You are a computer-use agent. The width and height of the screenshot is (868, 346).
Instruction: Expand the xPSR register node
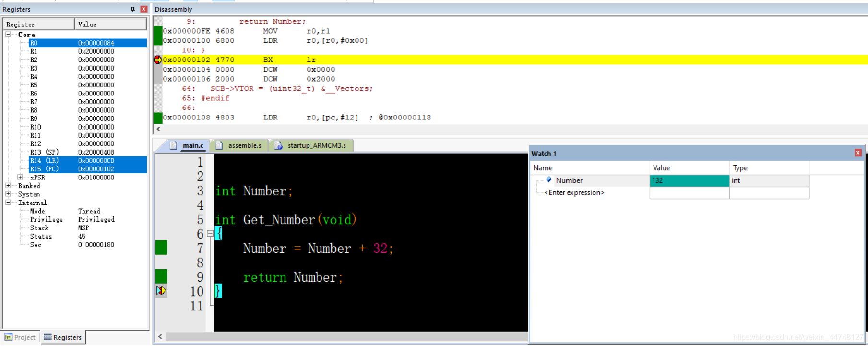pyautogui.click(x=20, y=177)
